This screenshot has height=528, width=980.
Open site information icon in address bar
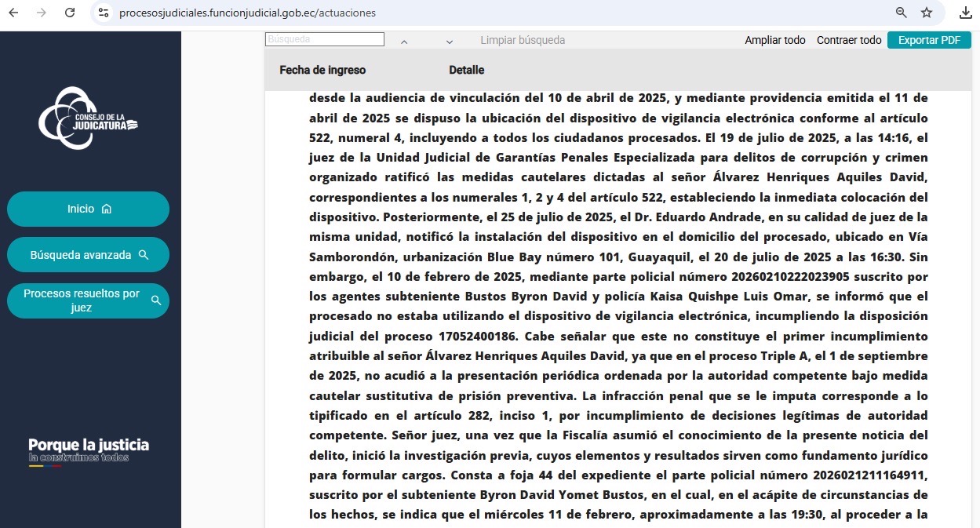point(104,13)
